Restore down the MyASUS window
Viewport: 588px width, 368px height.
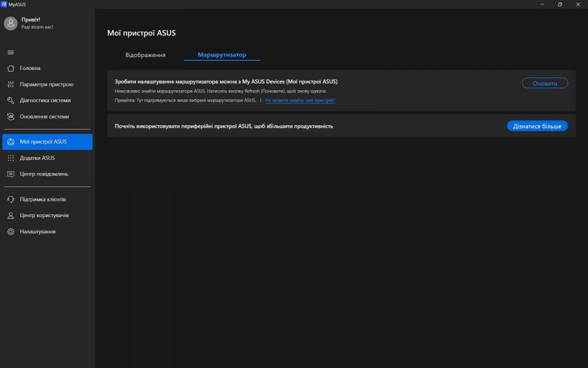pyautogui.click(x=560, y=4)
